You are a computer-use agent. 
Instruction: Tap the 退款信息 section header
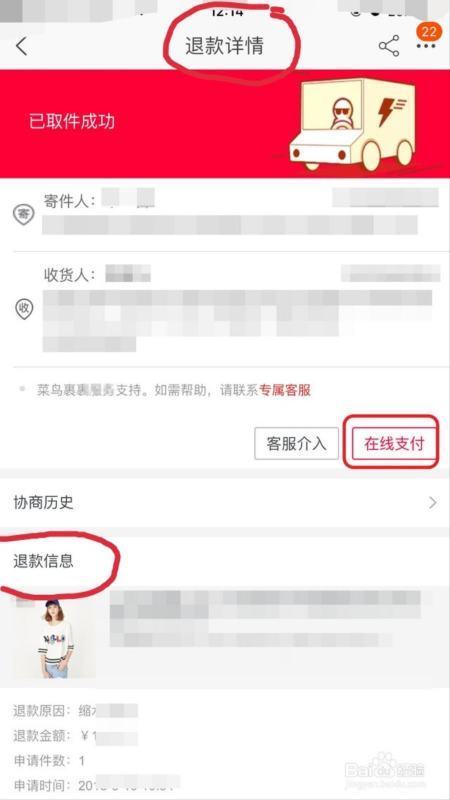[x=43, y=561]
